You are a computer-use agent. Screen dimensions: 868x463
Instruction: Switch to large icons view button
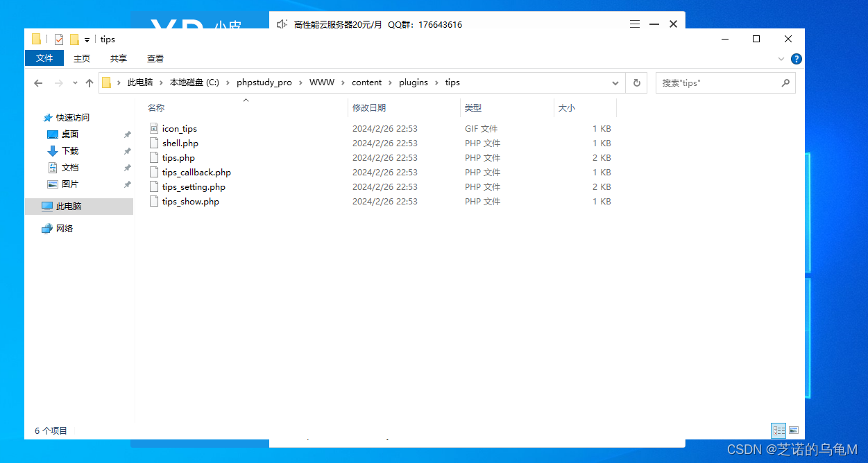(794, 430)
